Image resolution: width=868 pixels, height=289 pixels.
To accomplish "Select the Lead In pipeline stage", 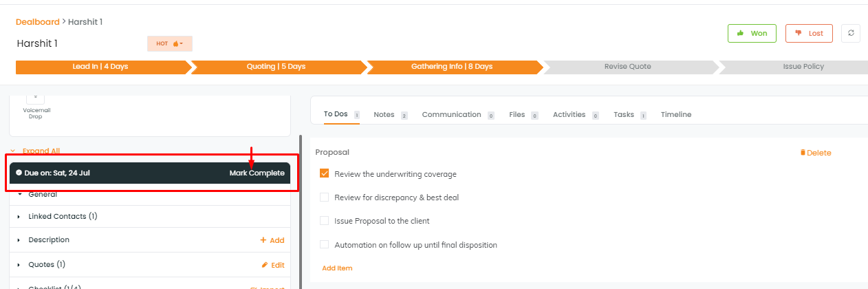I will 102,67.
